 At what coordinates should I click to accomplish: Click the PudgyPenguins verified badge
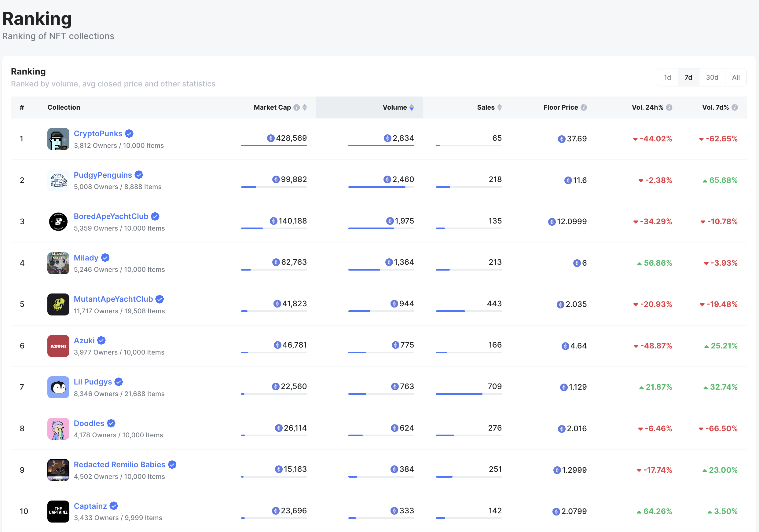(x=139, y=175)
